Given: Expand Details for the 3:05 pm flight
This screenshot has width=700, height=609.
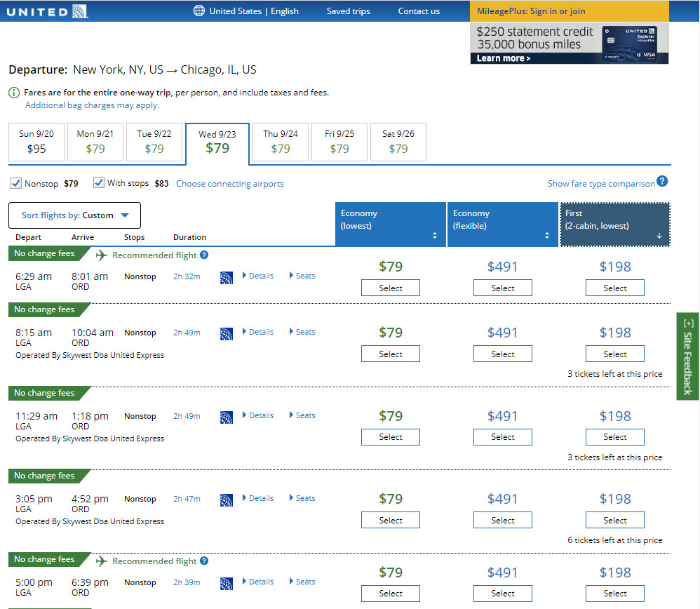Looking at the screenshot, I should pos(258,498).
